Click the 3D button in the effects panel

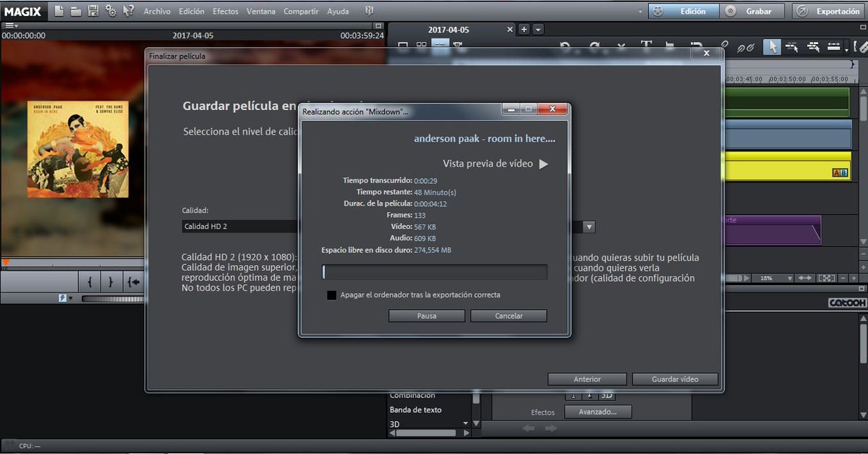607,395
